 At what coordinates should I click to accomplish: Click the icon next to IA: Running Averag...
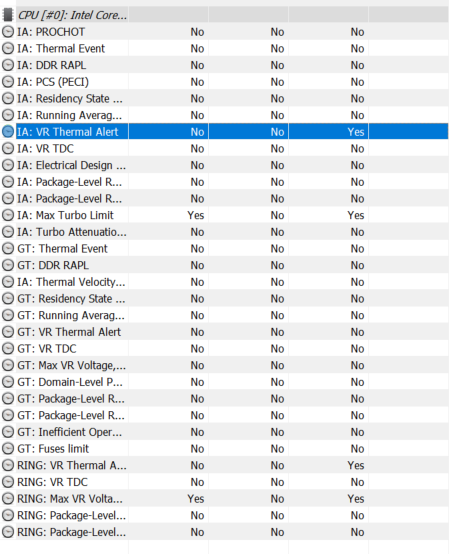click(x=8, y=115)
